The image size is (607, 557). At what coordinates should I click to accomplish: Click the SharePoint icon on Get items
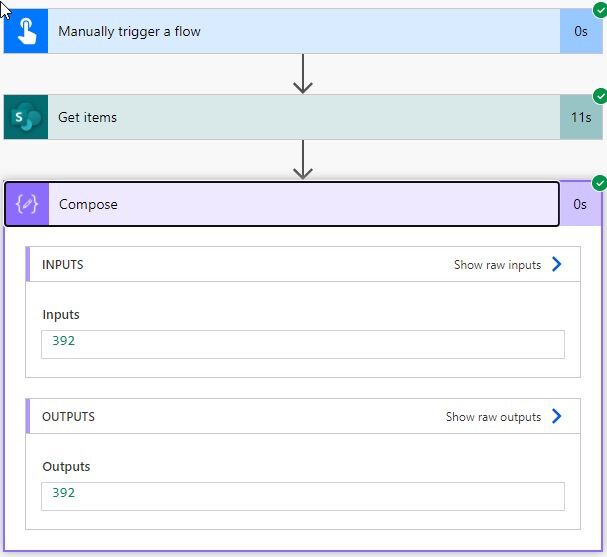pyautogui.click(x=26, y=117)
